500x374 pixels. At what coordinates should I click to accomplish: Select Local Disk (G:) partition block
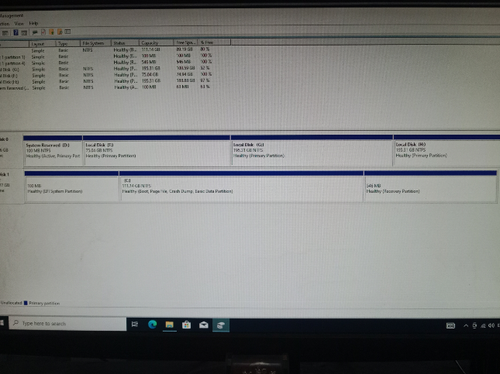click(312, 150)
